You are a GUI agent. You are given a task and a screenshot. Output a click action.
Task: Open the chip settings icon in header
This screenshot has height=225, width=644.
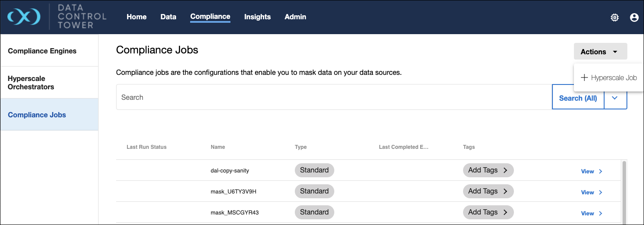pyautogui.click(x=615, y=18)
